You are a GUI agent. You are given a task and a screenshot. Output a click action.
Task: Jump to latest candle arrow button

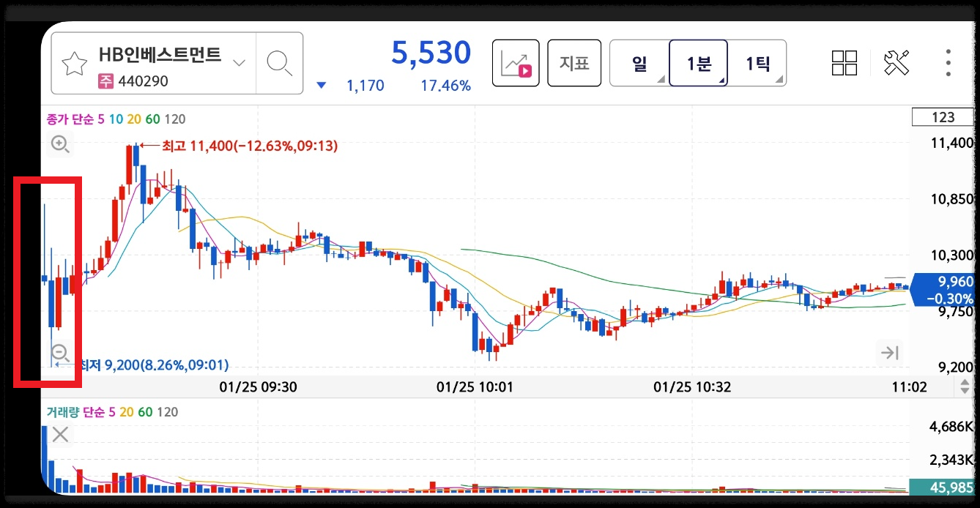click(890, 354)
